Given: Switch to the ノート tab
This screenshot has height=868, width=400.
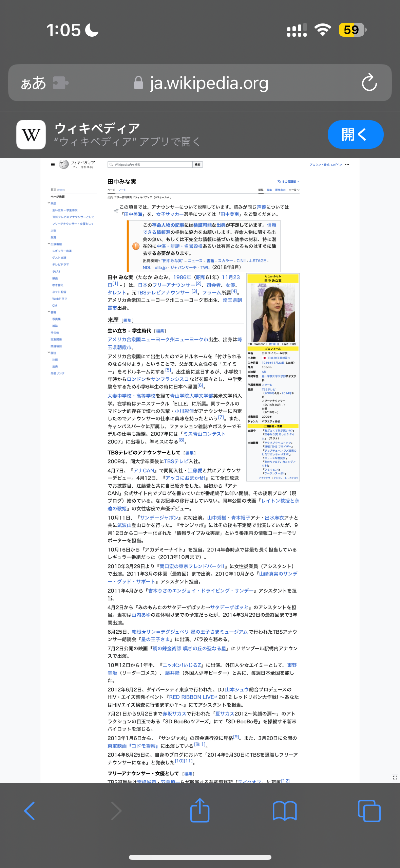Looking at the screenshot, I should click(x=122, y=190).
